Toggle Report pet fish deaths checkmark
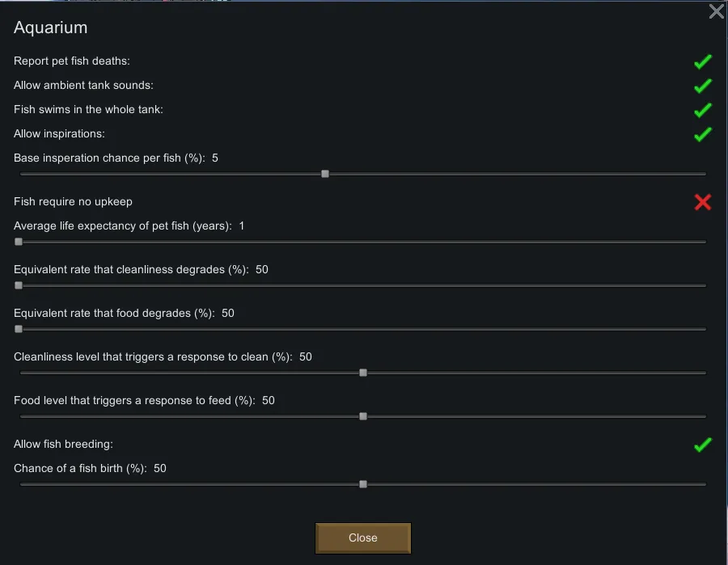The image size is (728, 565). pos(702,61)
